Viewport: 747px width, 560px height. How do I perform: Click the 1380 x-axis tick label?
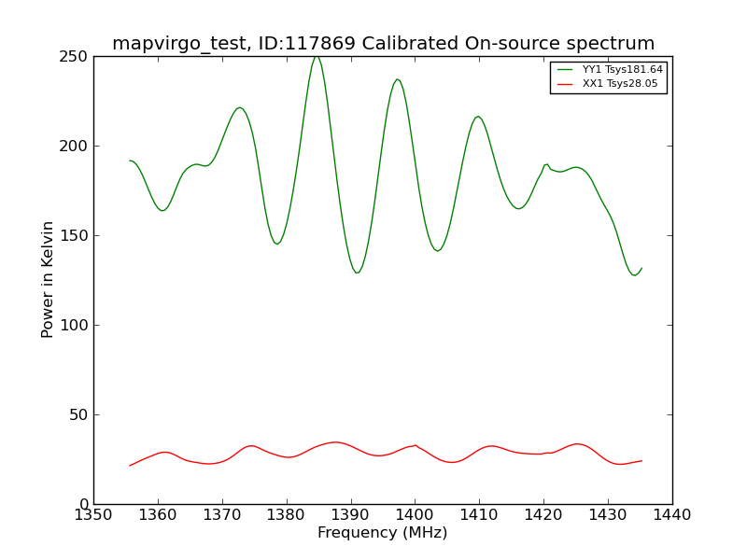[287, 515]
